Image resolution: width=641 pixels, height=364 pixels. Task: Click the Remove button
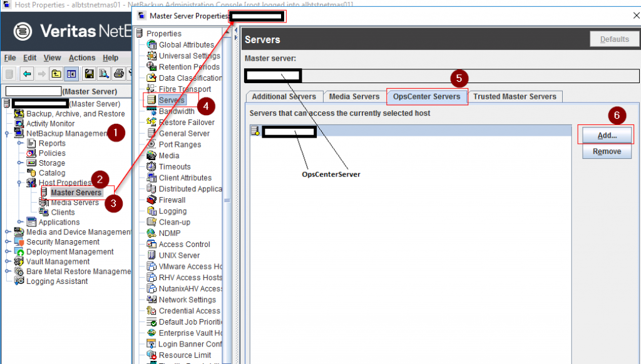(x=607, y=151)
